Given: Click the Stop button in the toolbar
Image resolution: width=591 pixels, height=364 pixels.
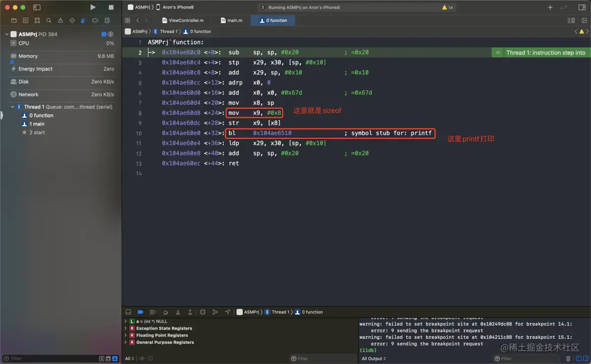Looking at the screenshot, I should [x=111, y=7].
